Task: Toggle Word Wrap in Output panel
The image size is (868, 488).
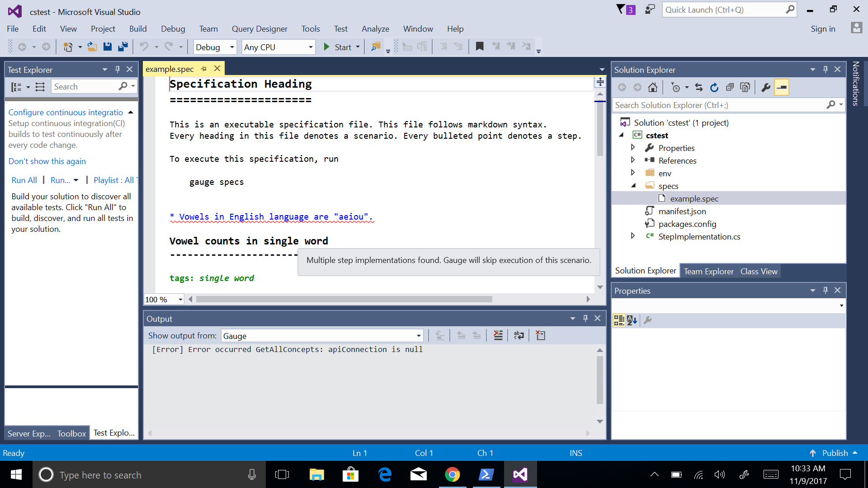Action: click(x=519, y=335)
